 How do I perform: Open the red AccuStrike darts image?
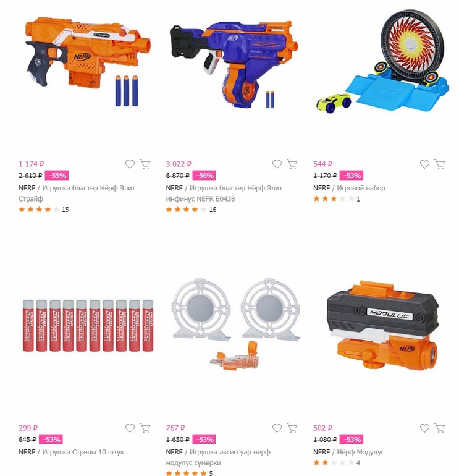tap(88, 326)
